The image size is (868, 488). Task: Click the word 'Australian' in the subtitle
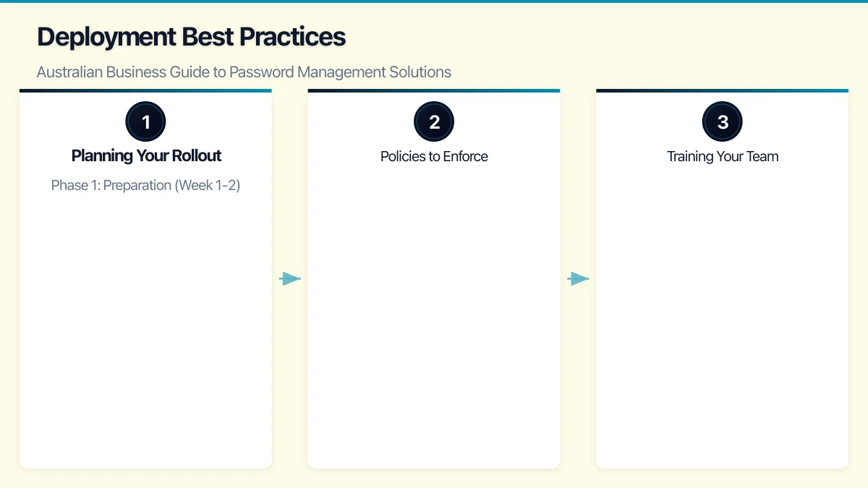(69, 72)
